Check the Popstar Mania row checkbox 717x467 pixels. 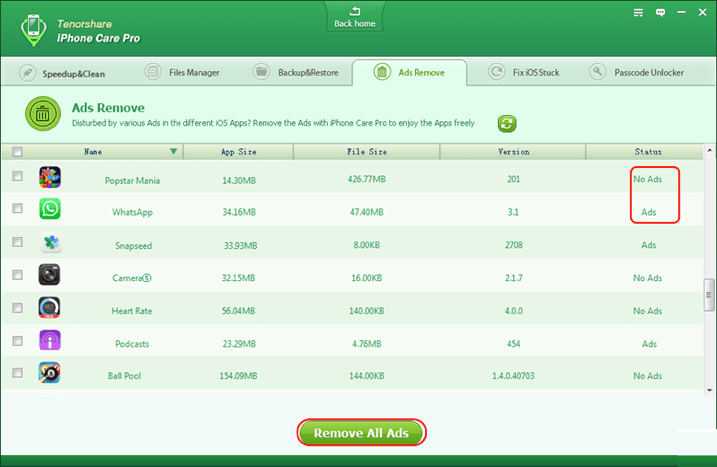(17, 176)
